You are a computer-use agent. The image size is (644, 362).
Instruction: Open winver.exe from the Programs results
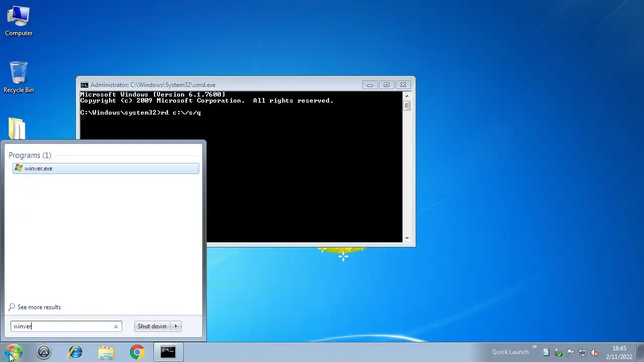[x=106, y=168]
